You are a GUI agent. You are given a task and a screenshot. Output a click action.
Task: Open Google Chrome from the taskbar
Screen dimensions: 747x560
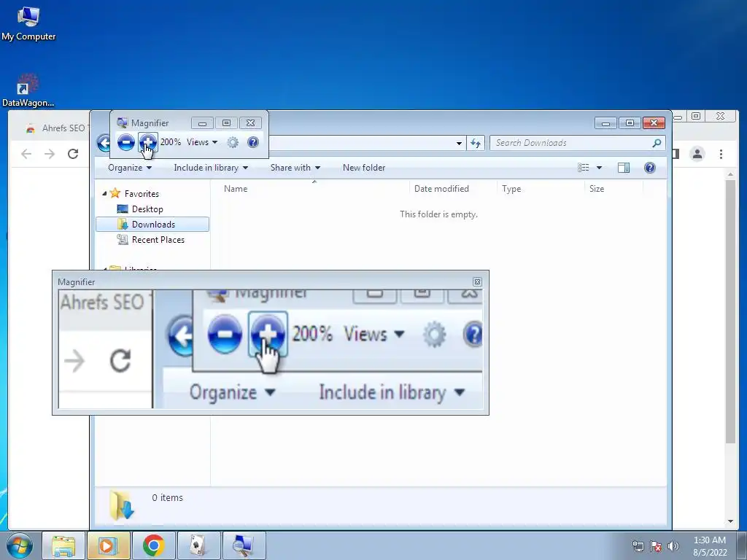click(x=153, y=545)
